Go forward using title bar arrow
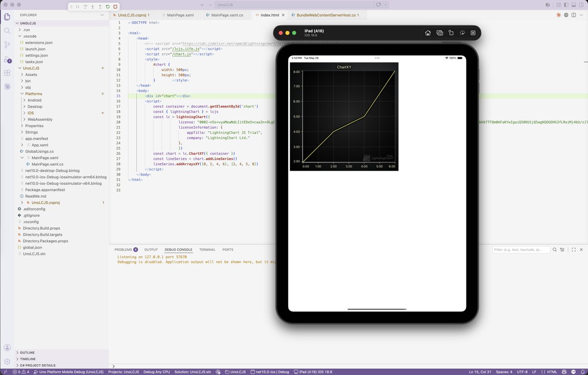The height and width of the screenshot is (375, 588). pos(210,4)
